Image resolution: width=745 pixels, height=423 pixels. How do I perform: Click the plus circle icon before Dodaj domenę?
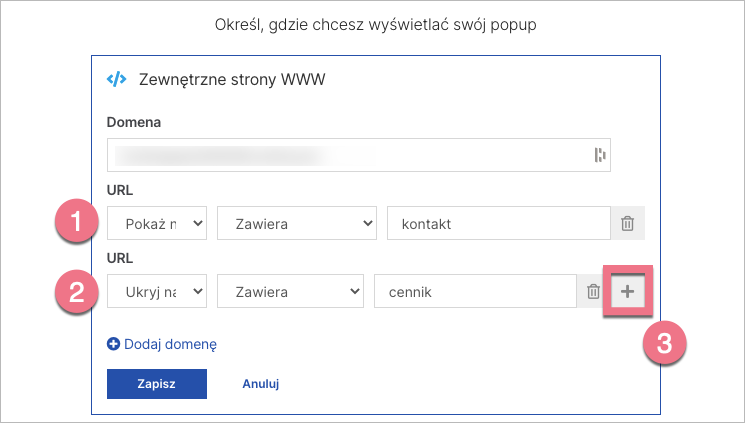pyautogui.click(x=114, y=344)
